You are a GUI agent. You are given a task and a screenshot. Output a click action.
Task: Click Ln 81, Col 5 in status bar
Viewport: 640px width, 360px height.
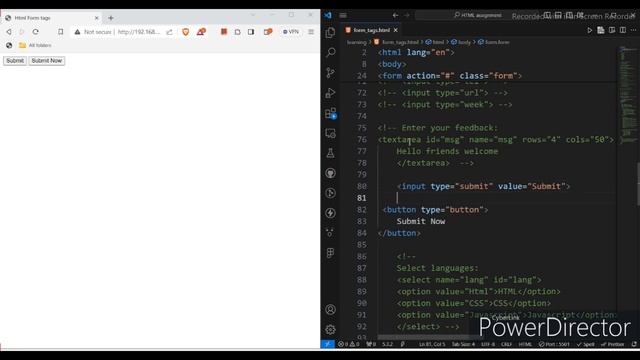tap(432, 344)
